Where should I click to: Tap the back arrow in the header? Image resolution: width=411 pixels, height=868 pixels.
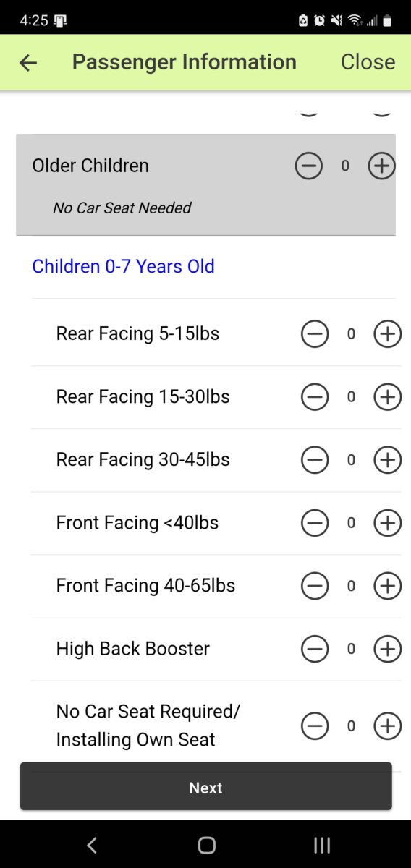tap(27, 63)
